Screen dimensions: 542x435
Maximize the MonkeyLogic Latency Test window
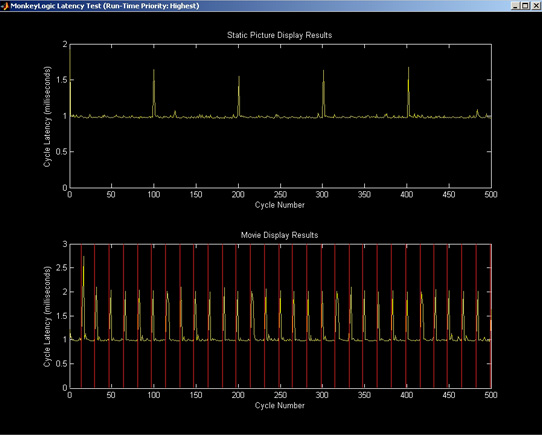click(525, 6)
